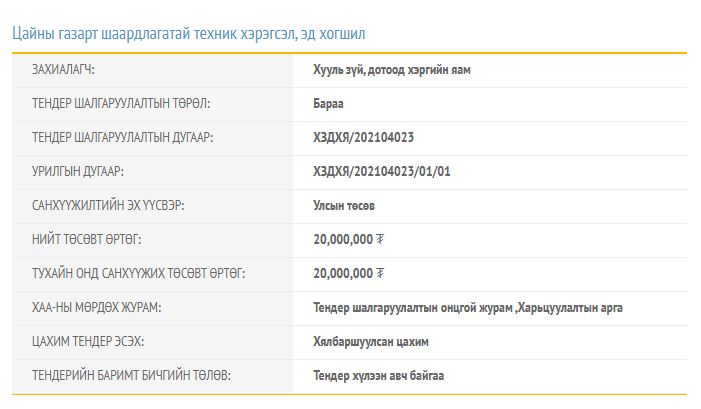Click the 'ТЕНДЕР ШАЛГАРУУЛАЛТЫН ТӨРӨЛ:' label

121,103
